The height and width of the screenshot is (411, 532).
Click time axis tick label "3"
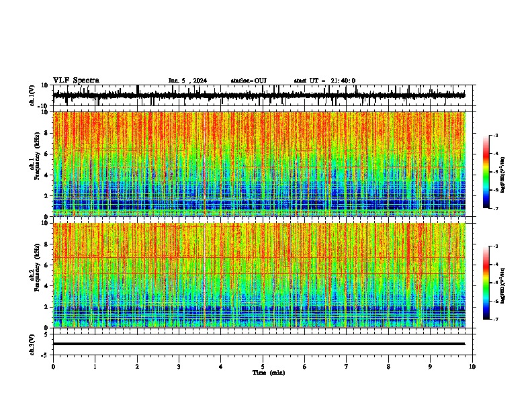(x=179, y=367)
